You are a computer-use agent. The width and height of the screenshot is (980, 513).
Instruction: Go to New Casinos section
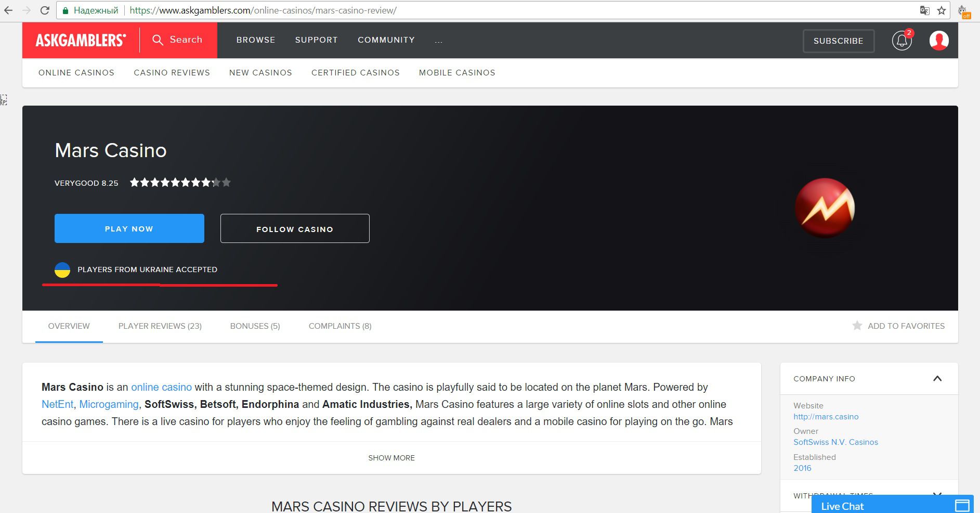[x=260, y=73]
